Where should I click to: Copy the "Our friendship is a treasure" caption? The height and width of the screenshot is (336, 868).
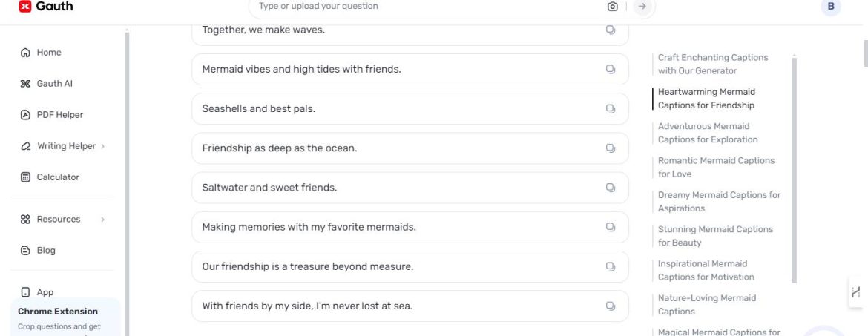[610, 267]
